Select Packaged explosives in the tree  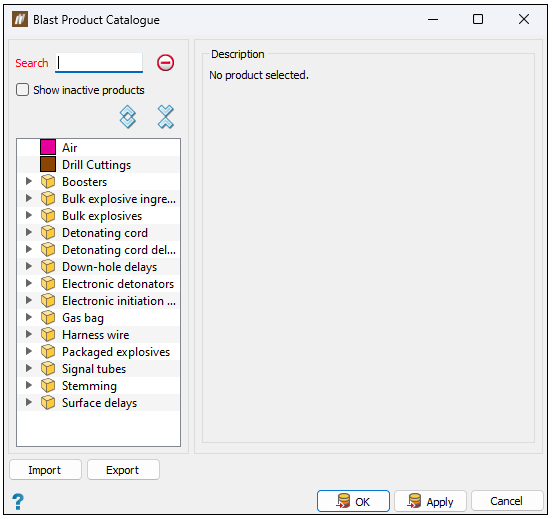coord(116,352)
